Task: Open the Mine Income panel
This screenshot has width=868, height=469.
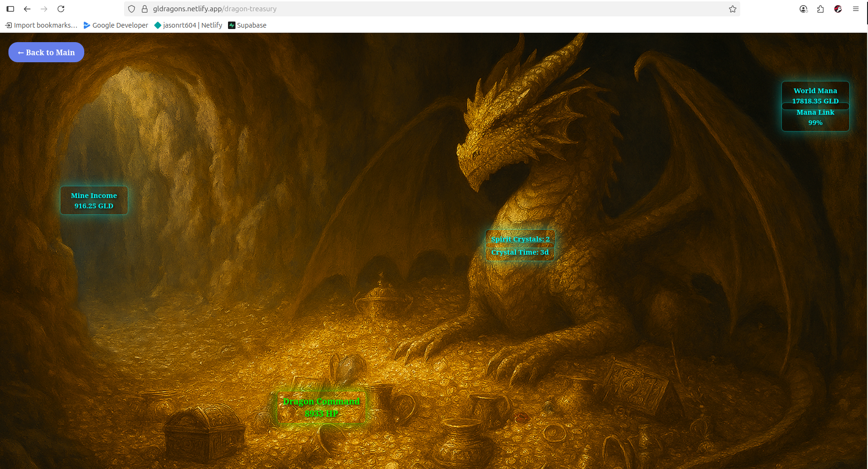Action: pyautogui.click(x=94, y=201)
